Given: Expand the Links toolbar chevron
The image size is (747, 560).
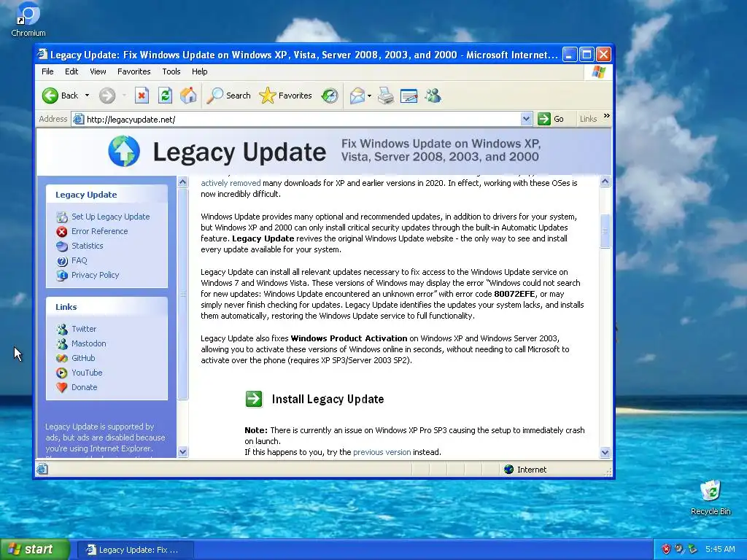Looking at the screenshot, I should [x=606, y=116].
